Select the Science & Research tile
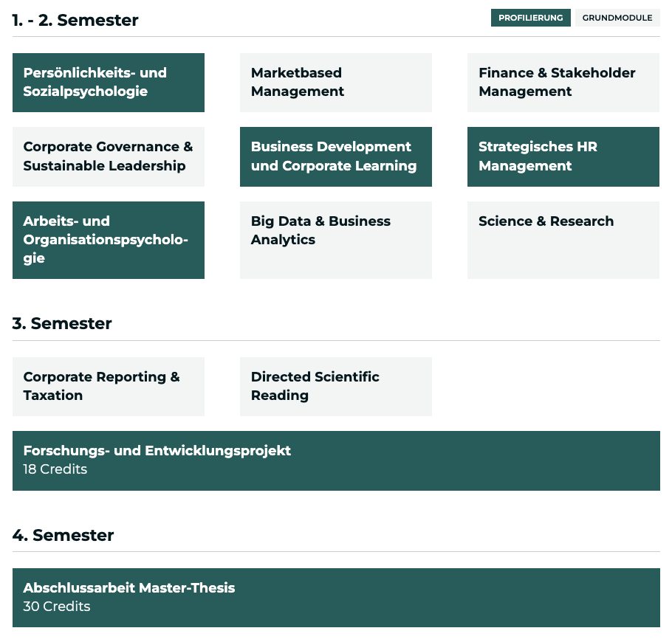This screenshot has height=642, width=672. click(x=563, y=241)
